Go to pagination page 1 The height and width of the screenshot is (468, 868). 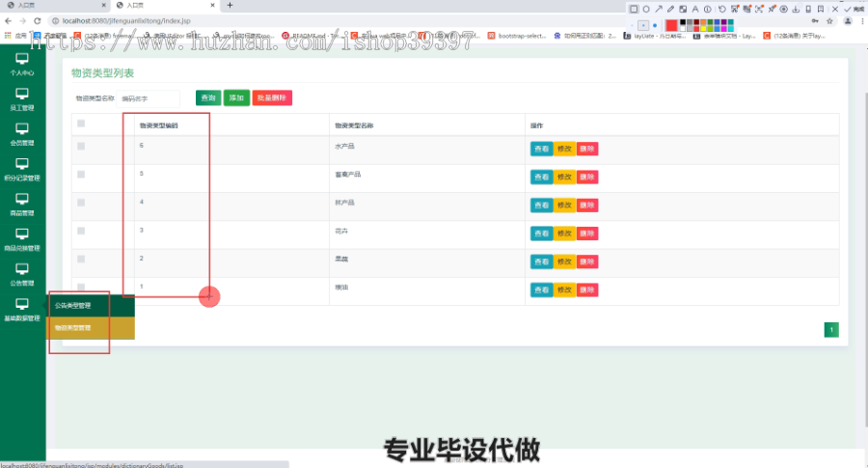831,330
